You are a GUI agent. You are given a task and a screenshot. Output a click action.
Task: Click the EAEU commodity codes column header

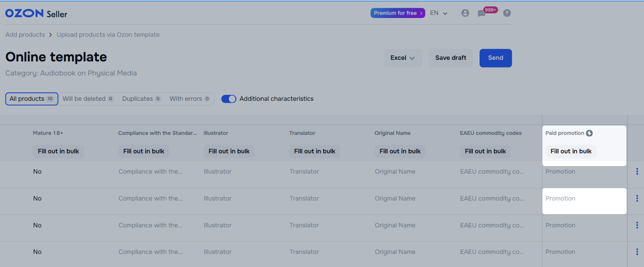coord(490,133)
